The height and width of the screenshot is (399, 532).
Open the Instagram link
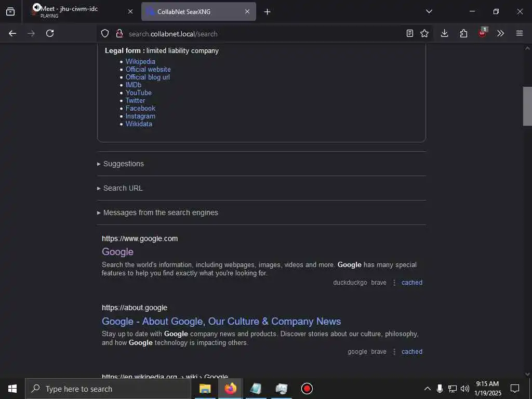coord(140,116)
